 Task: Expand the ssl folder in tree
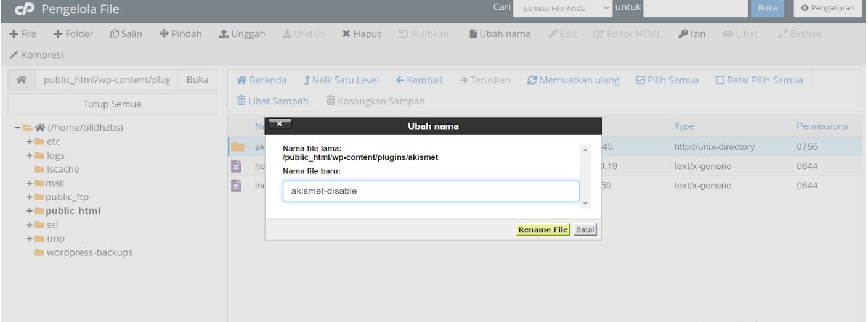30,225
